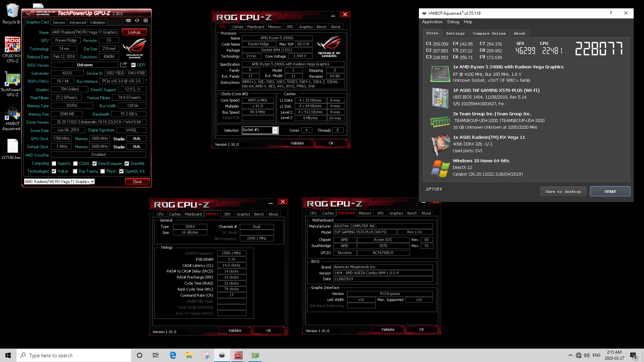Open the Graphics tab in CPU-Z Mainboard window
Viewport: 644px width, 362px height.
point(396,213)
